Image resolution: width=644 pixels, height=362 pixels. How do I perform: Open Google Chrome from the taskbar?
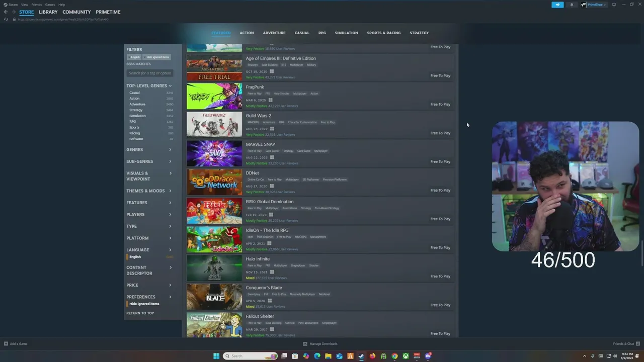[x=394, y=356]
